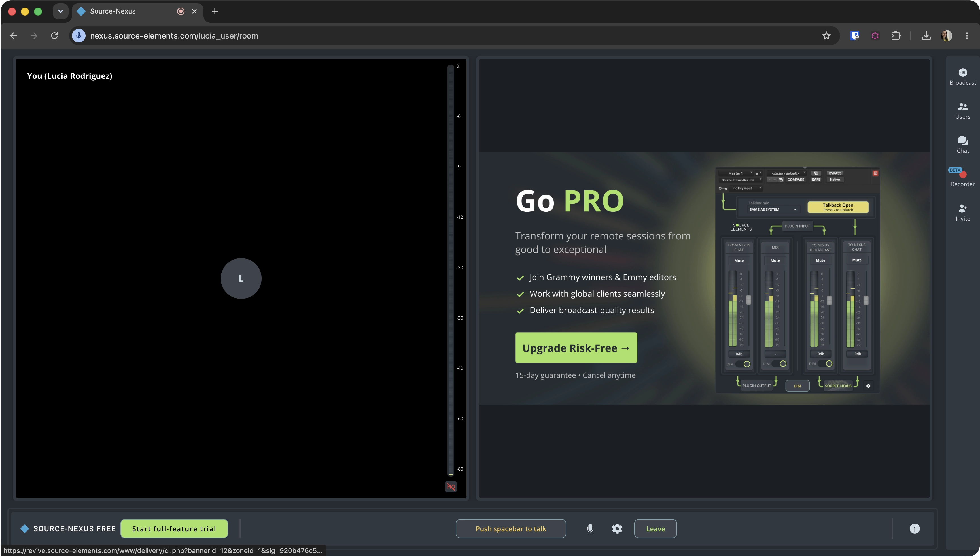This screenshot has width=980, height=557.
Task: Click the plugin screenshot in Go PRO banner
Action: click(x=797, y=280)
